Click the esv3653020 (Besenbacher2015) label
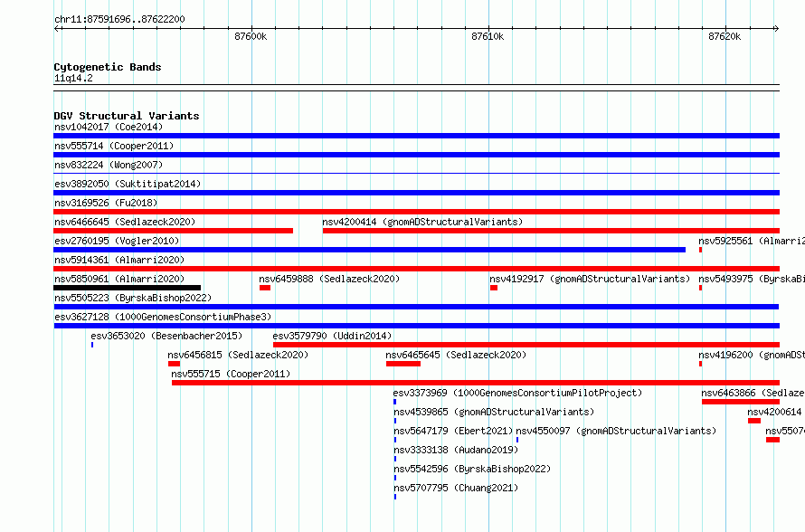 [x=166, y=336]
